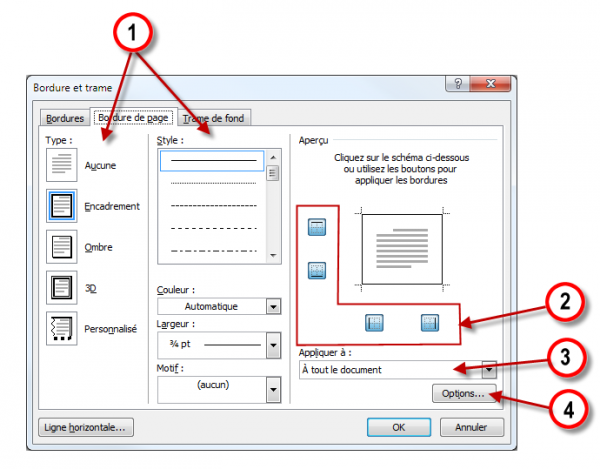Toggle the left border preview button
This screenshot has height=469, width=600.
pos(374,323)
